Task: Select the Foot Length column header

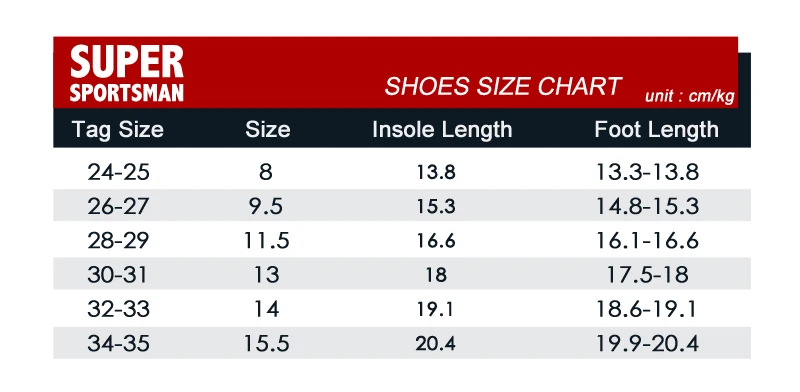Action: pos(656,129)
